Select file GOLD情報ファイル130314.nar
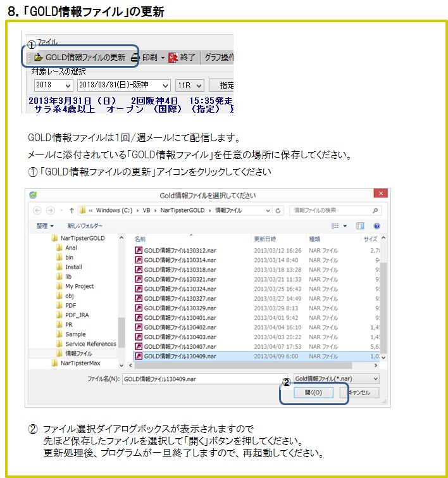Viewport: 448px width, 478px height. tap(180, 260)
